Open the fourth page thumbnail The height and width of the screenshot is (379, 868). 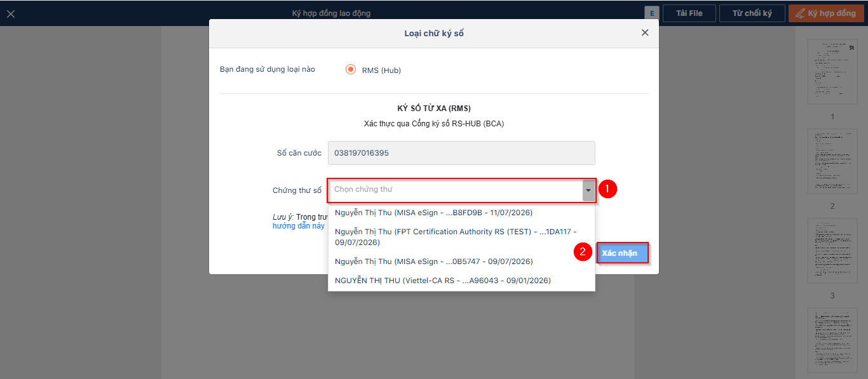pos(832,340)
